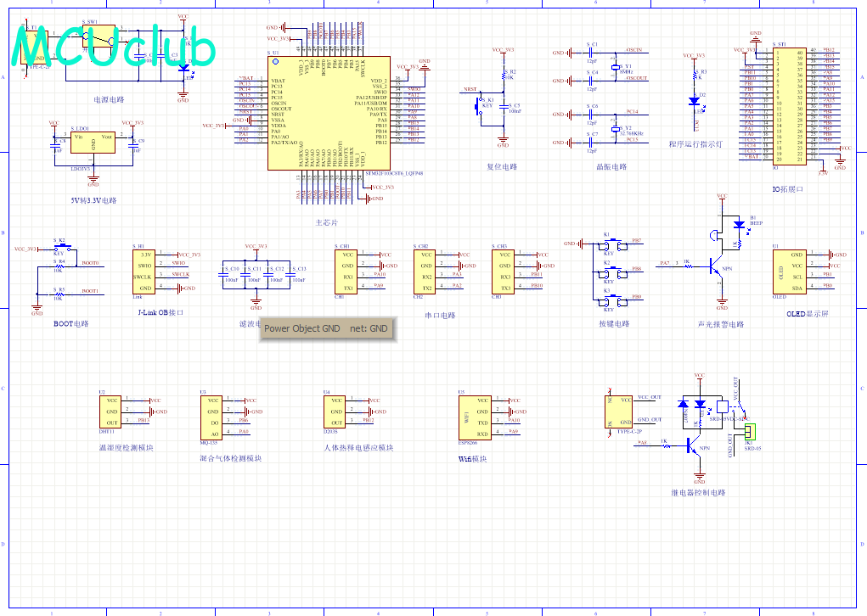Select the J-Link S_H1 header component
The width and height of the screenshot is (867, 616).
tap(144, 272)
